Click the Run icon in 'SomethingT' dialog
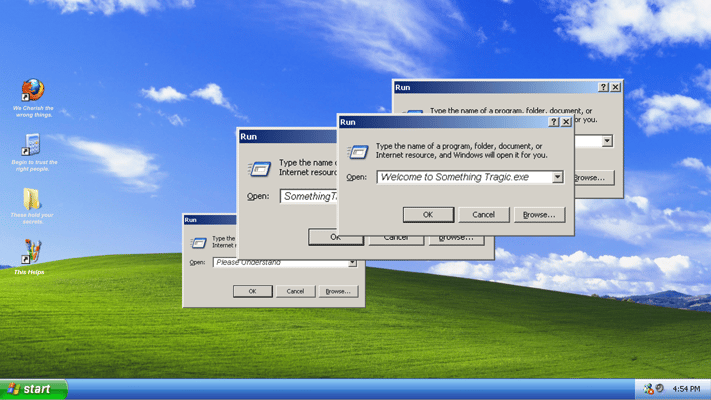 click(x=259, y=169)
